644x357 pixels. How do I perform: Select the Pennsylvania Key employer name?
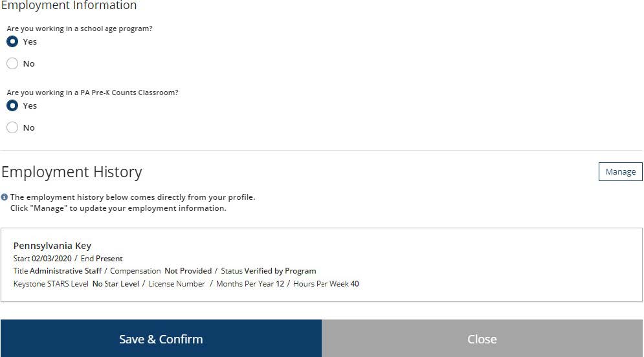[52, 246]
